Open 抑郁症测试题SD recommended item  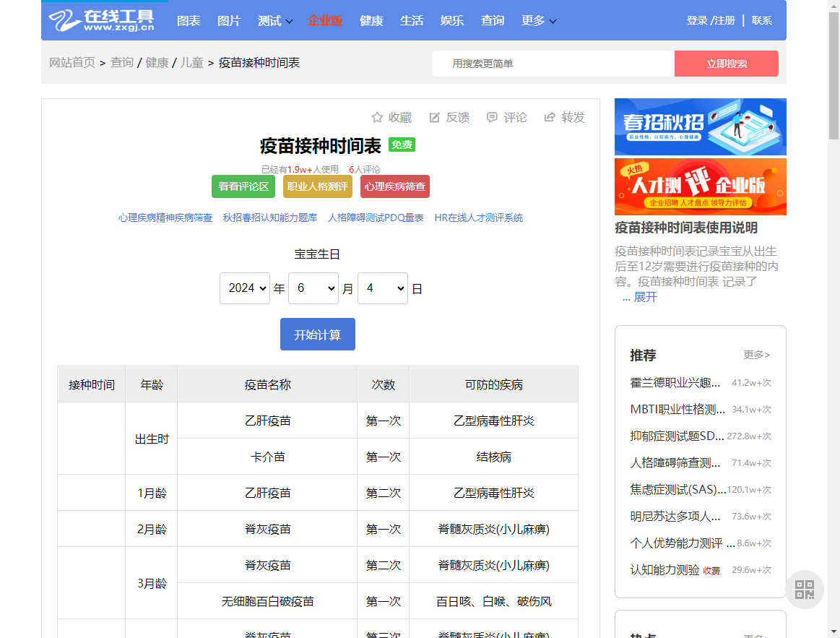point(677,436)
